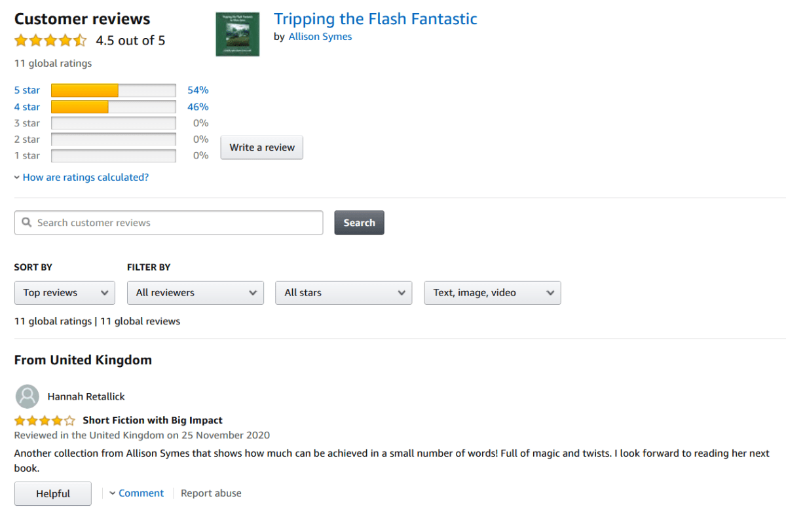
Task: Click the dark Search button
Action: [x=359, y=223]
